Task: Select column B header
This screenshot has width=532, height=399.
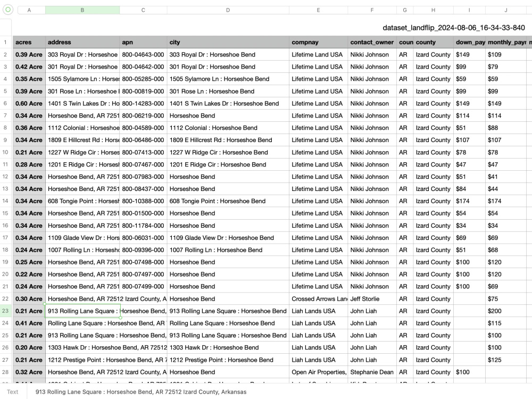Action: (x=82, y=10)
